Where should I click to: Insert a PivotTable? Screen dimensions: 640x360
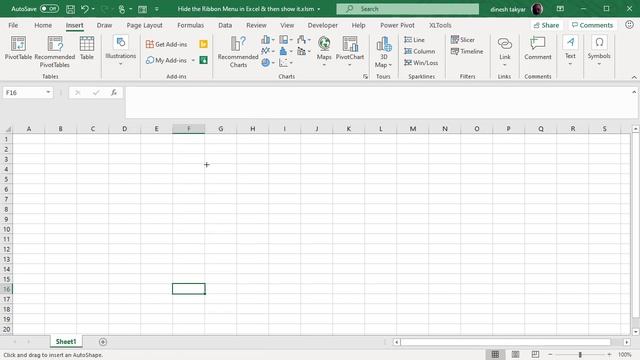tap(18, 48)
